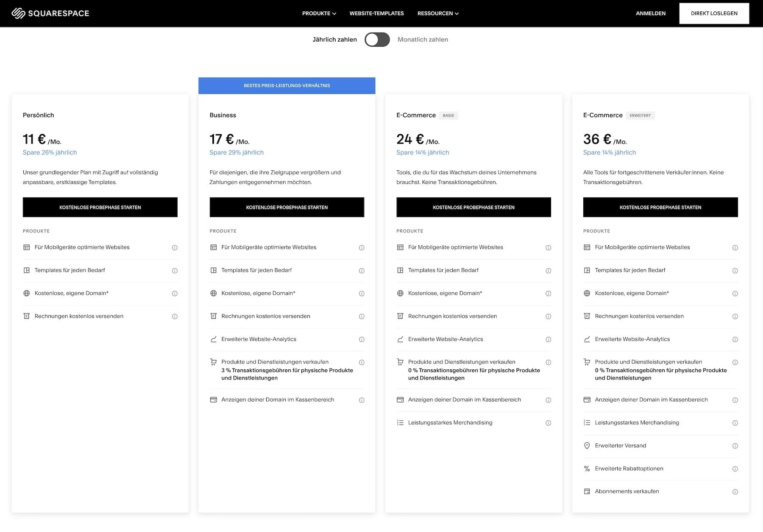Click credit card icon in E-Commerce Basis features
Image resolution: width=763 pixels, height=532 pixels.
click(400, 399)
